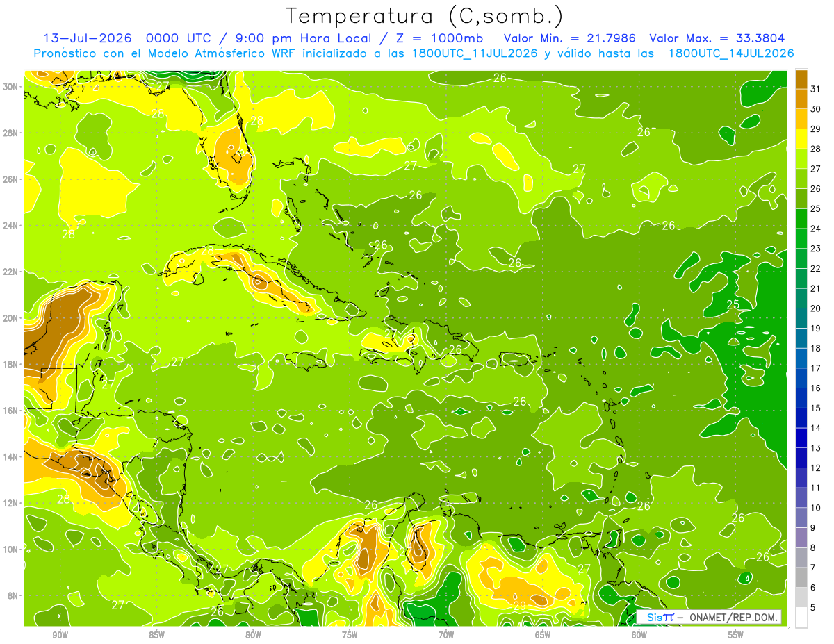Viewport: 834px width, 644px height.
Task: Click the yellow legend swatch between 28 and 29
Action: 801,139
